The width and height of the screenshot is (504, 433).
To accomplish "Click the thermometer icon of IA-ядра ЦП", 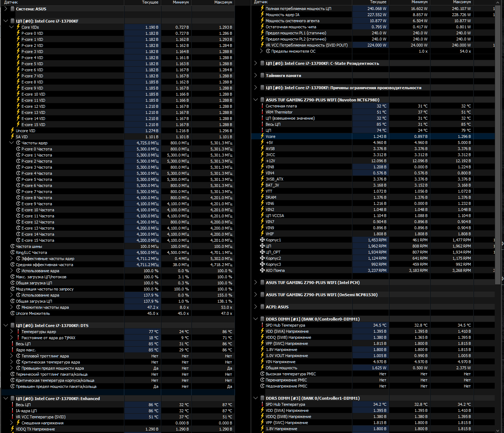I will tap(13, 410).
